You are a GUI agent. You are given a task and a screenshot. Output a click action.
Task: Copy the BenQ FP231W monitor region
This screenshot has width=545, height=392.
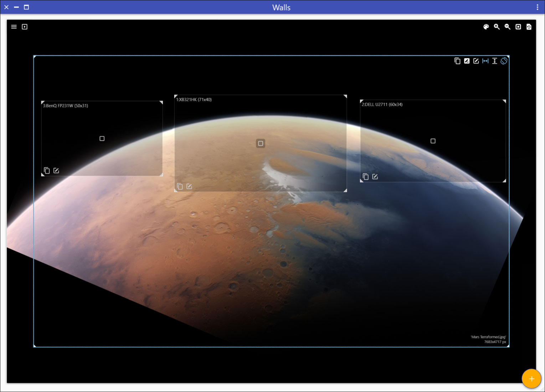click(47, 171)
